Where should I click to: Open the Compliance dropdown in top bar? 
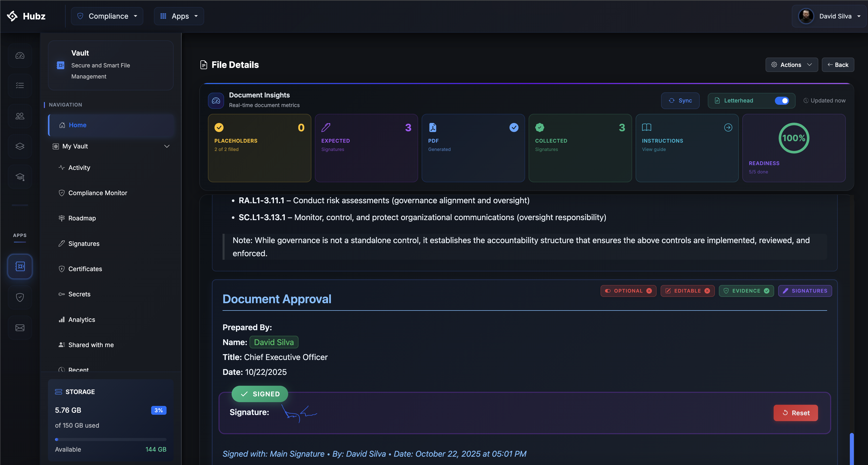click(x=107, y=16)
